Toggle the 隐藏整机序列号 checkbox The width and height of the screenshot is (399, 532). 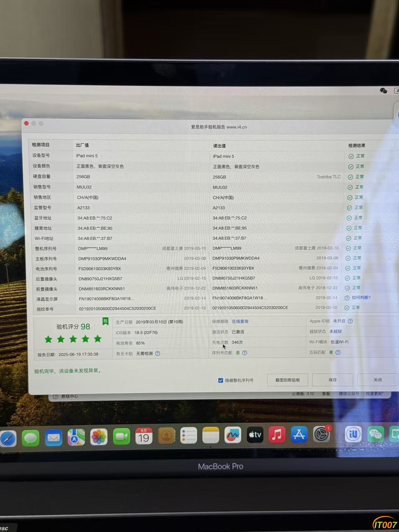click(x=221, y=380)
